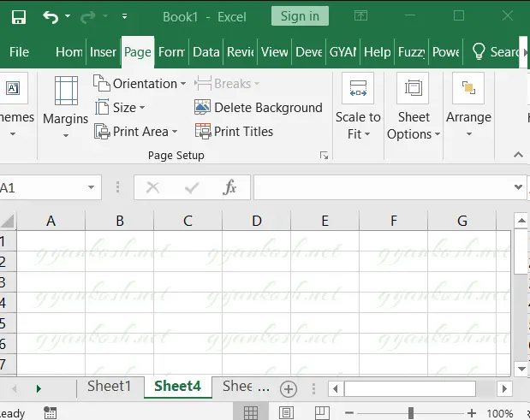The height and width of the screenshot is (420, 530).
Task: Open the Arrange menu
Action: click(468, 105)
